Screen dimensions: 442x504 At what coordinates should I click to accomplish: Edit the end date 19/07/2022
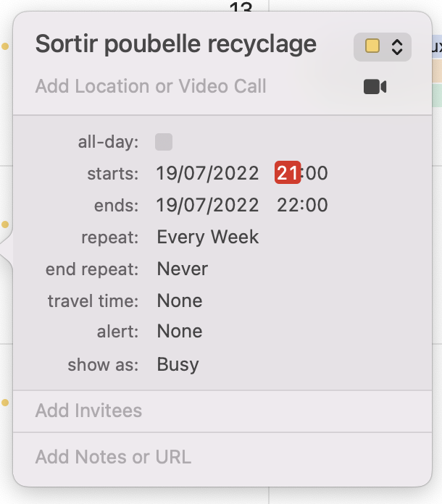pyautogui.click(x=207, y=205)
